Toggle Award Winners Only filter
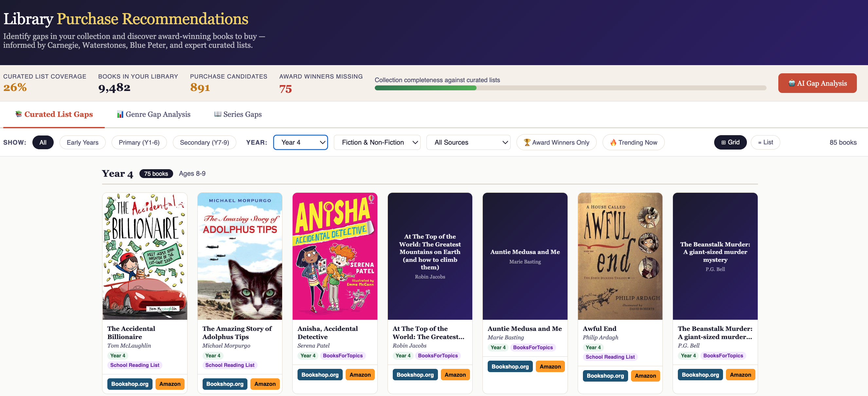The width and height of the screenshot is (868, 396). [x=556, y=143]
